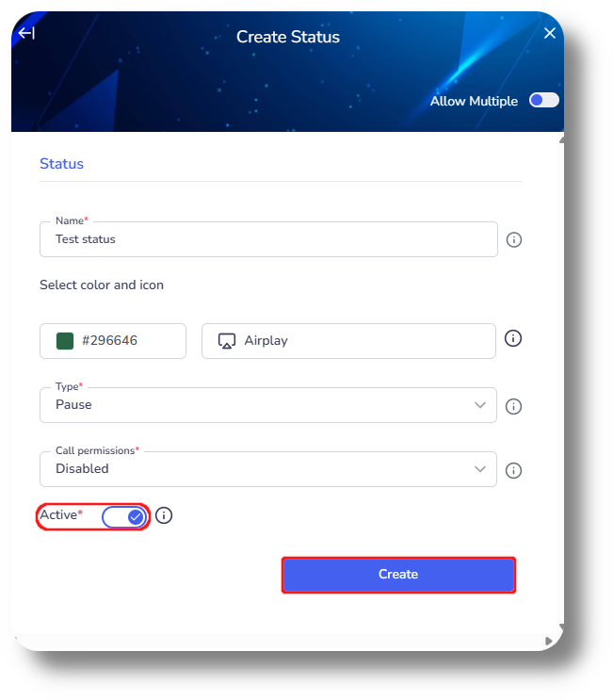Click the Call permissions chevron arrow
The height and width of the screenshot is (700, 613).
pyautogui.click(x=480, y=469)
